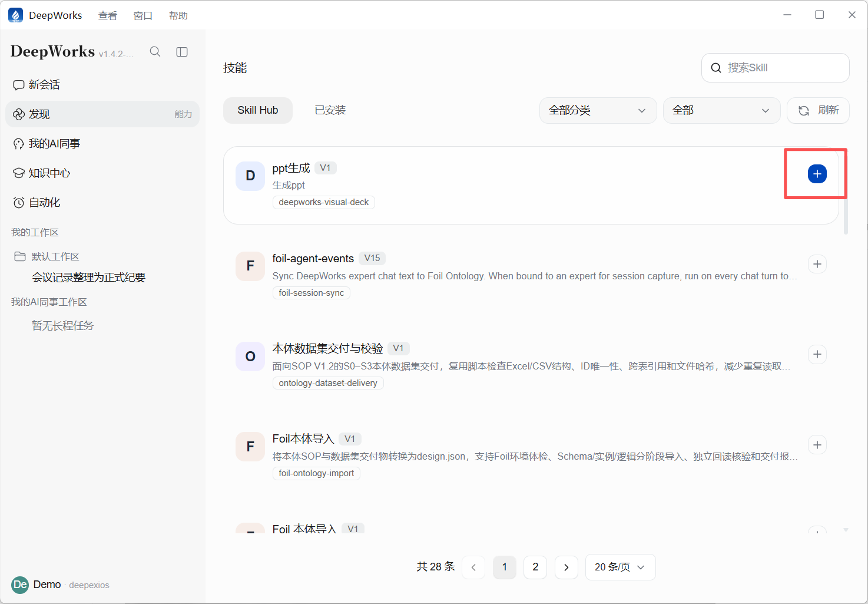Click the O avatar of 本体数据集交付与校验
The image size is (868, 604).
pos(250,357)
